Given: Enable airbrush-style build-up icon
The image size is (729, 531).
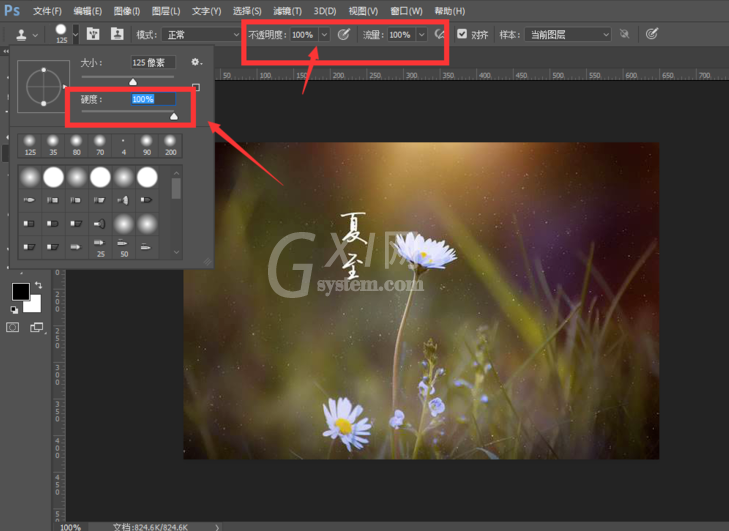Looking at the screenshot, I should pos(439,34).
